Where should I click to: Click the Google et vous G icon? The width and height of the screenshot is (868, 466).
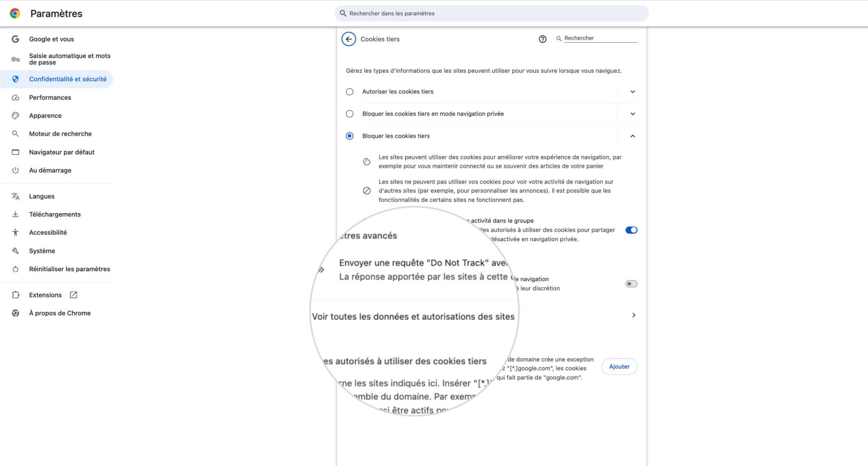tap(15, 39)
